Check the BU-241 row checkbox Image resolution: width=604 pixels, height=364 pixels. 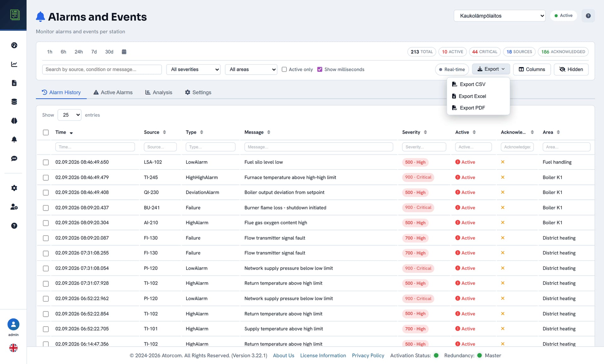[x=46, y=208]
